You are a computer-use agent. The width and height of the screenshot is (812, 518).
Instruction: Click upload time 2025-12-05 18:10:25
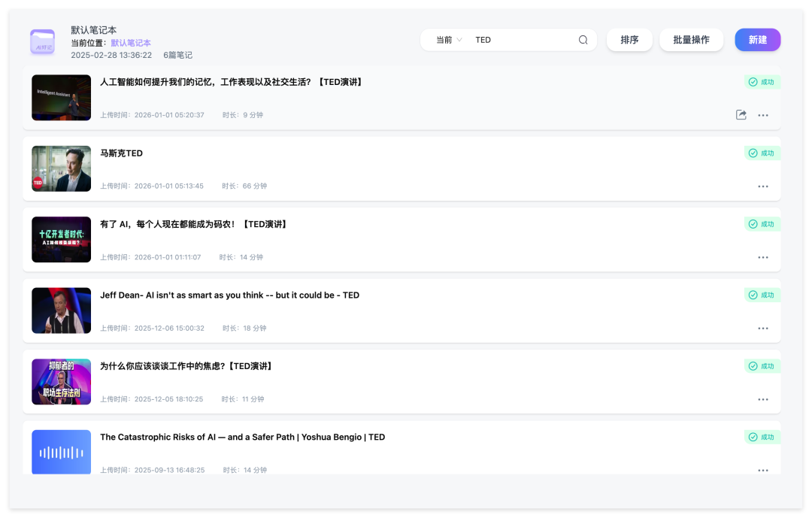pos(152,399)
